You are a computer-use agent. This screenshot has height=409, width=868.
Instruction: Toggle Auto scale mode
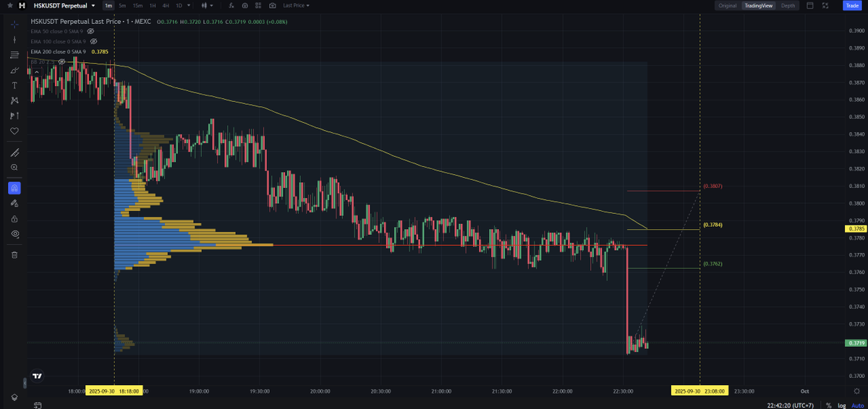click(x=856, y=405)
